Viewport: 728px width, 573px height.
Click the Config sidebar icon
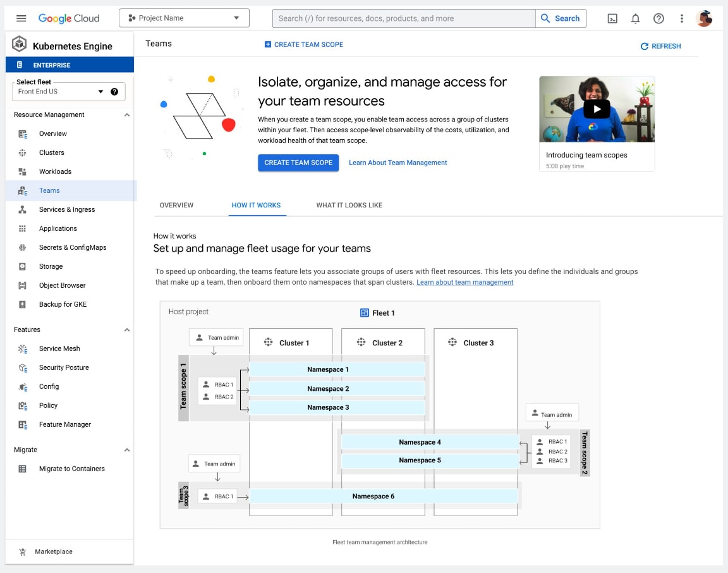(x=22, y=387)
